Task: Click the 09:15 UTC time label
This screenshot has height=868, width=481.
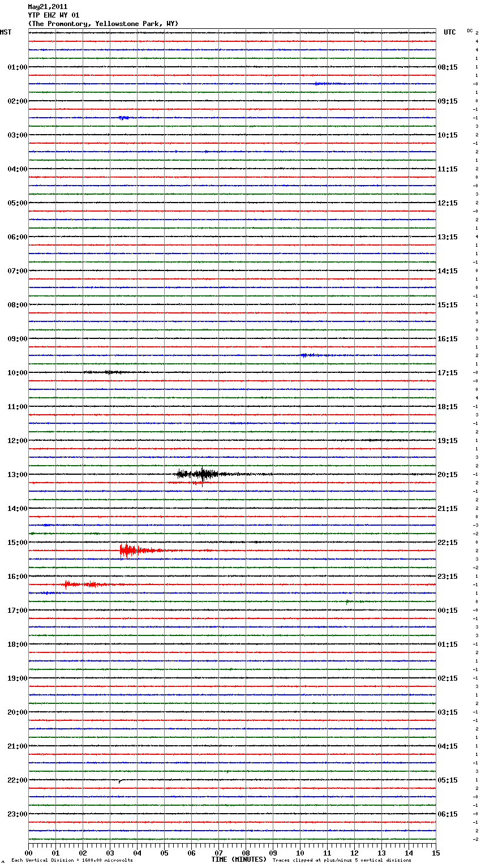Action: coord(448,101)
